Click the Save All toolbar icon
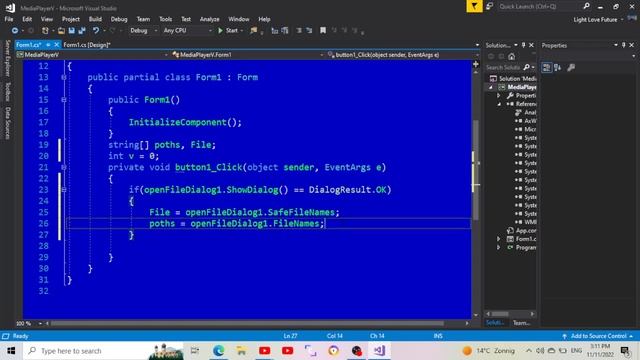 pos(82,31)
